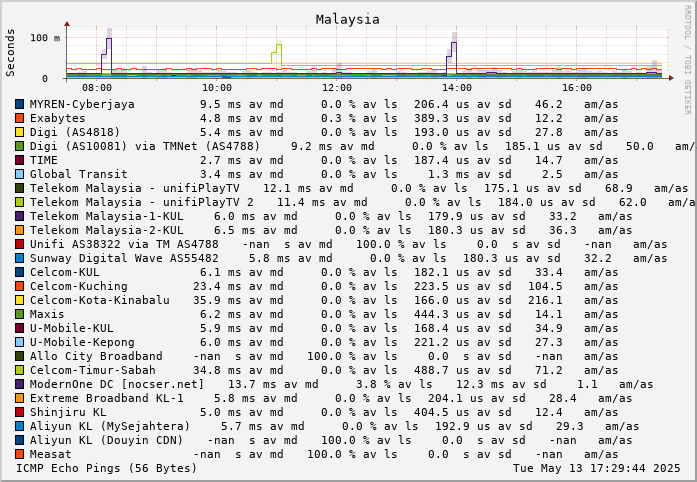697x482 pixels.
Task: Click the 16:00 x-axis time label
Action: pyautogui.click(x=577, y=88)
